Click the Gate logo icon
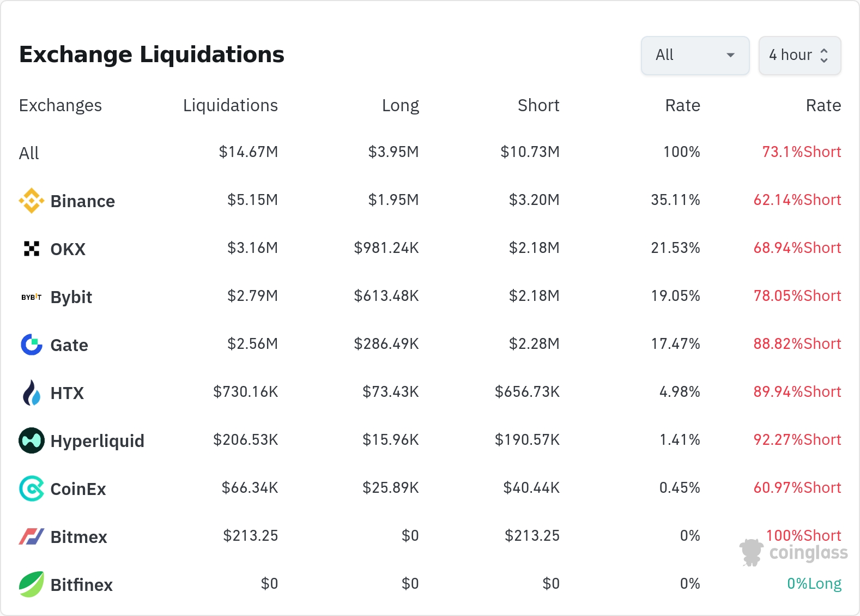This screenshot has height=616, width=860. pyautogui.click(x=32, y=345)
